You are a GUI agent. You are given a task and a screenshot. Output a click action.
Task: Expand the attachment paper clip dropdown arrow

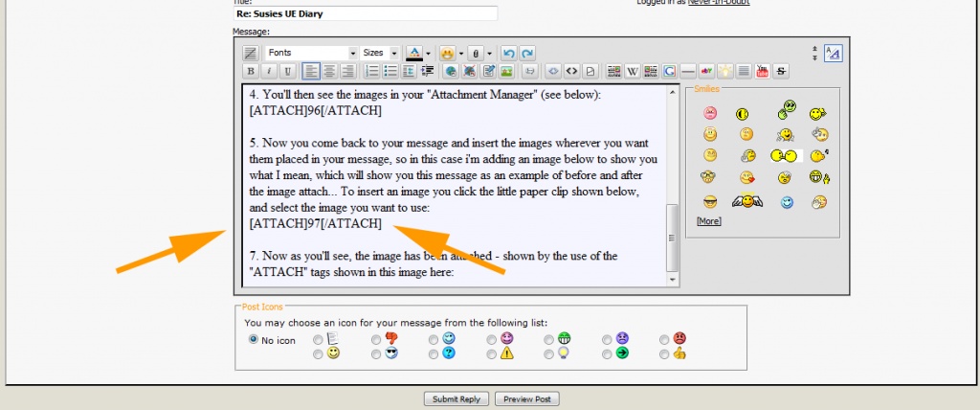click(x=489, y=53)
